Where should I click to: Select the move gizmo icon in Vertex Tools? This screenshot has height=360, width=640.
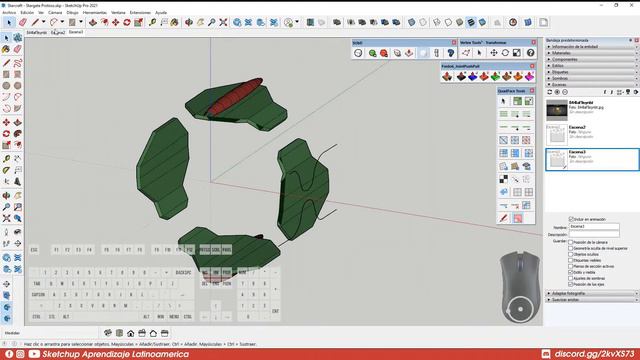pos(493,53)
